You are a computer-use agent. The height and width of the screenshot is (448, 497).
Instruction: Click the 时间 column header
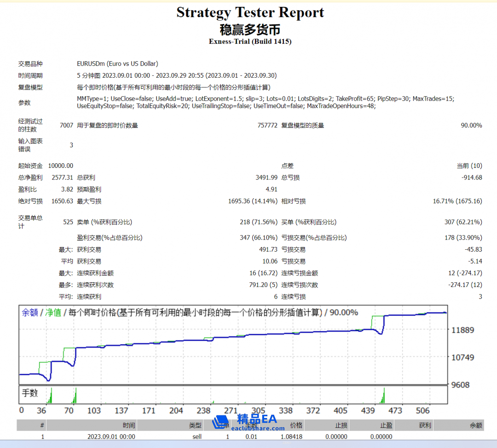coord(129,425)
